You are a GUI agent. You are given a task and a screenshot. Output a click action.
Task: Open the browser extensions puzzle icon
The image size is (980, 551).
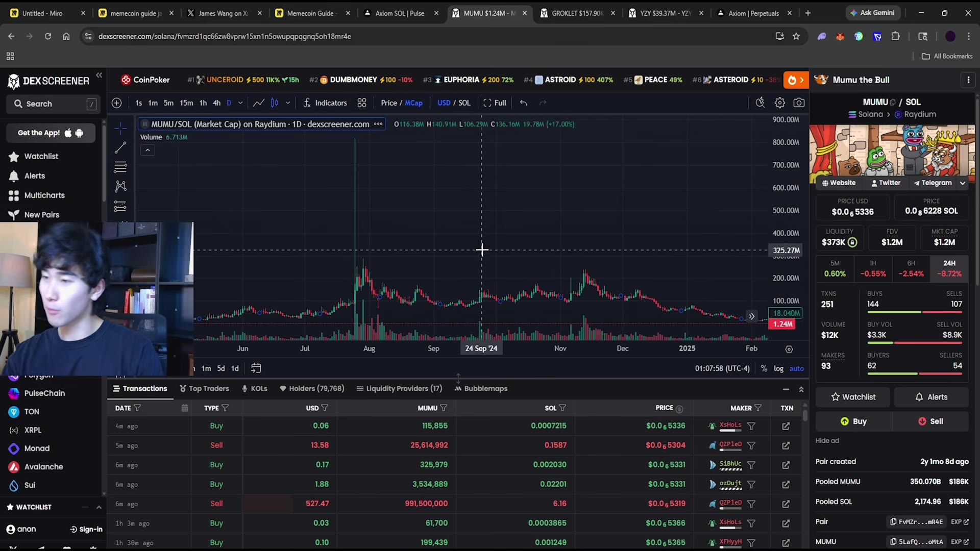pos(895,36)
